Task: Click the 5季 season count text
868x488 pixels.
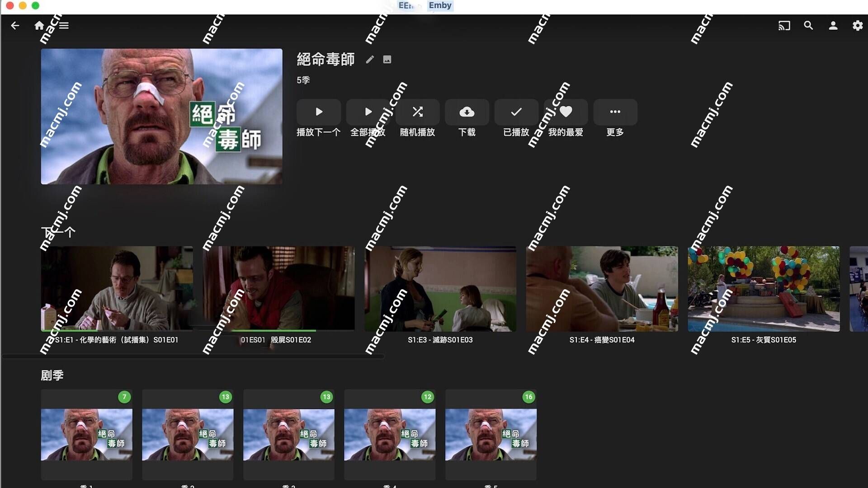Action: click(303, 80)
